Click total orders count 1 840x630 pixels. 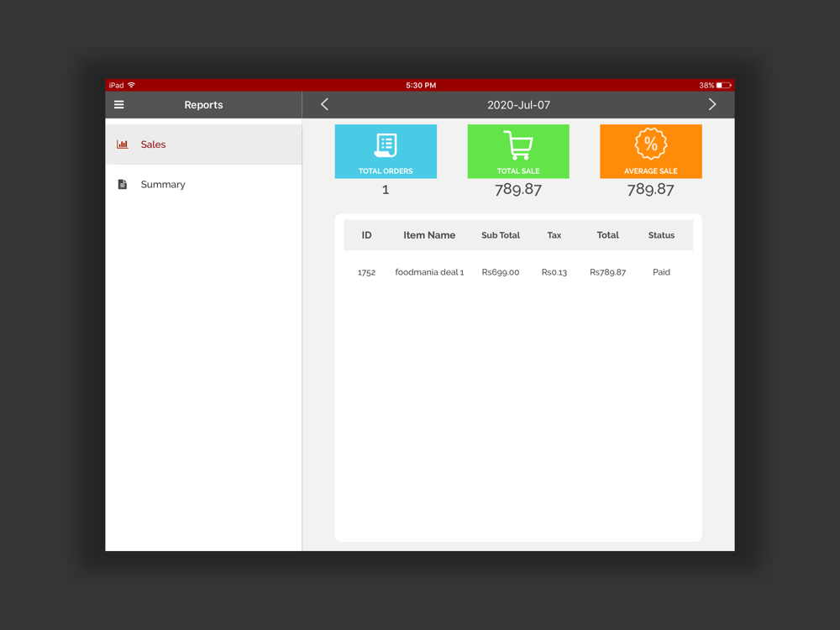[x=386, y=190]
